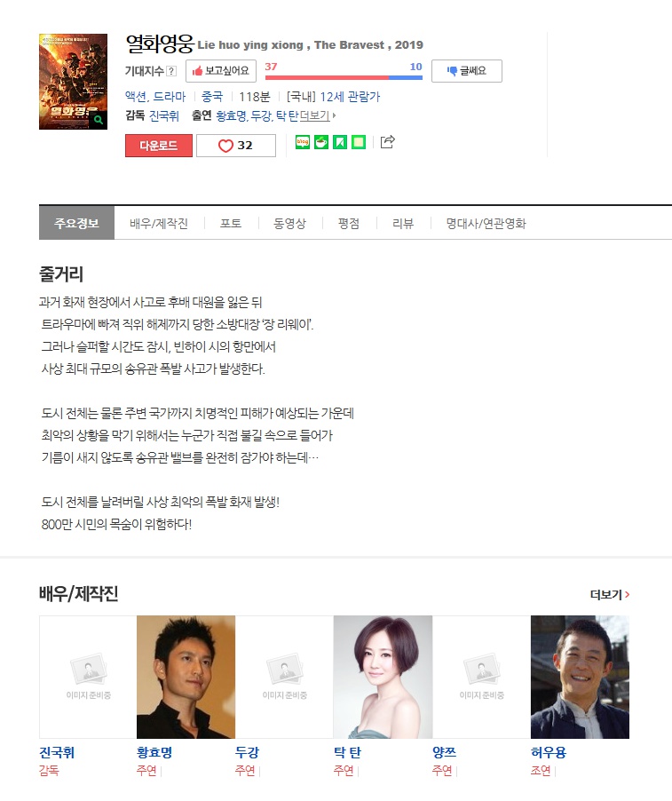Open 황효명 actor photo thumbnail
The width and height of the screenshot is (672, 801).
tap(186, 677)
